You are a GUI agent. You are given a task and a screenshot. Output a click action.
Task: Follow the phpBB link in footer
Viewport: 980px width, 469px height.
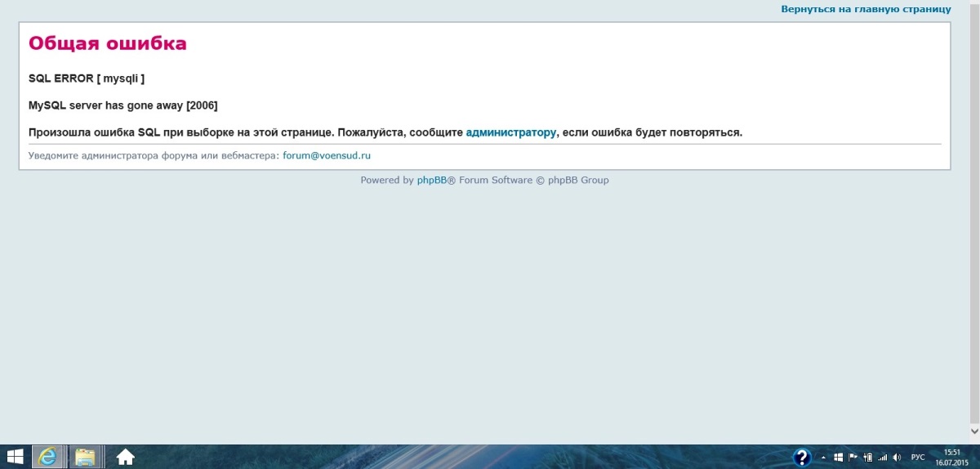point(431,181)
